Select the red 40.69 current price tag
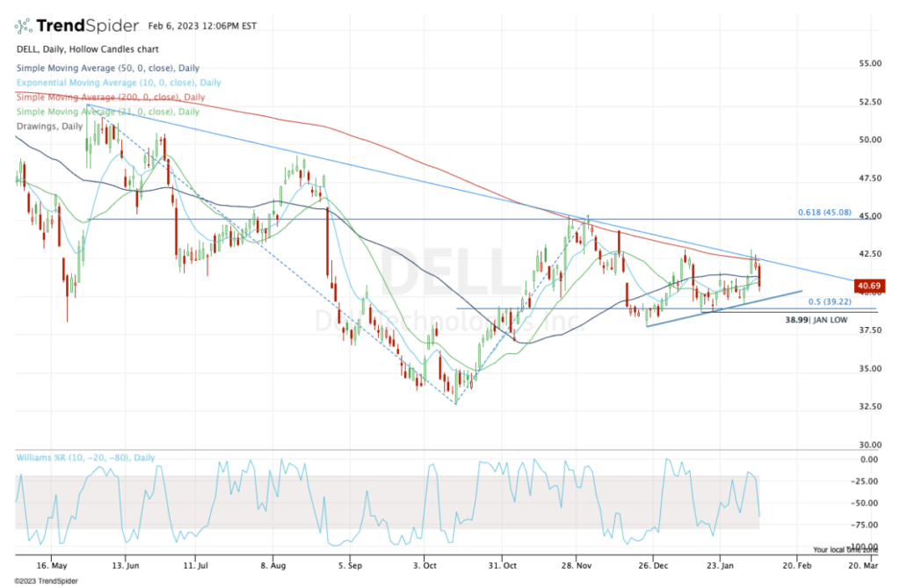Image resolution: width=900 pixels, height=588 pixels. coord(867,286)
